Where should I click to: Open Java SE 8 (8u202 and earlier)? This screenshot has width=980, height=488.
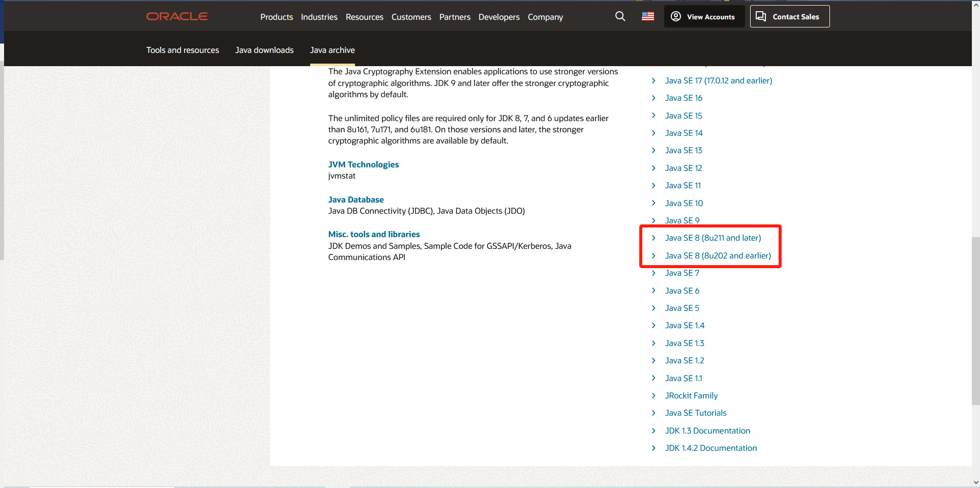pos(718,255)
